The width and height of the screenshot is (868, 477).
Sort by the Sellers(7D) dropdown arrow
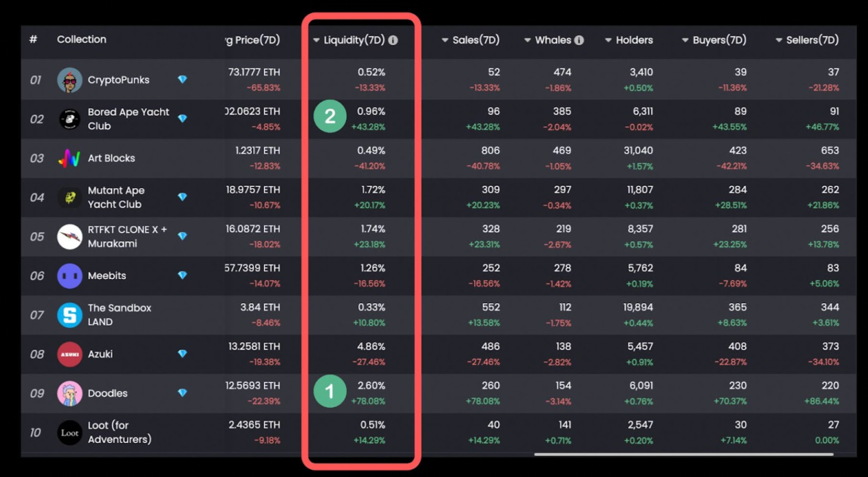click(779, 41)
